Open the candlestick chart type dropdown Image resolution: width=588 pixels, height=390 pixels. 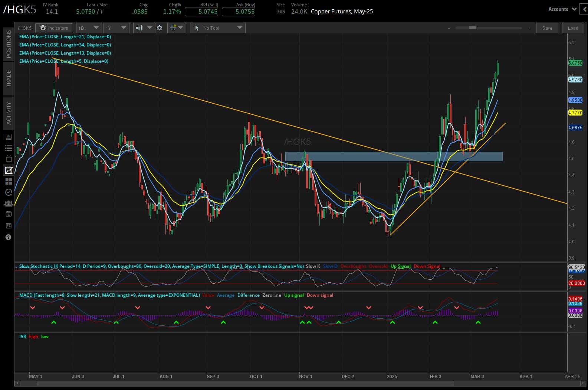coord(144,28)
